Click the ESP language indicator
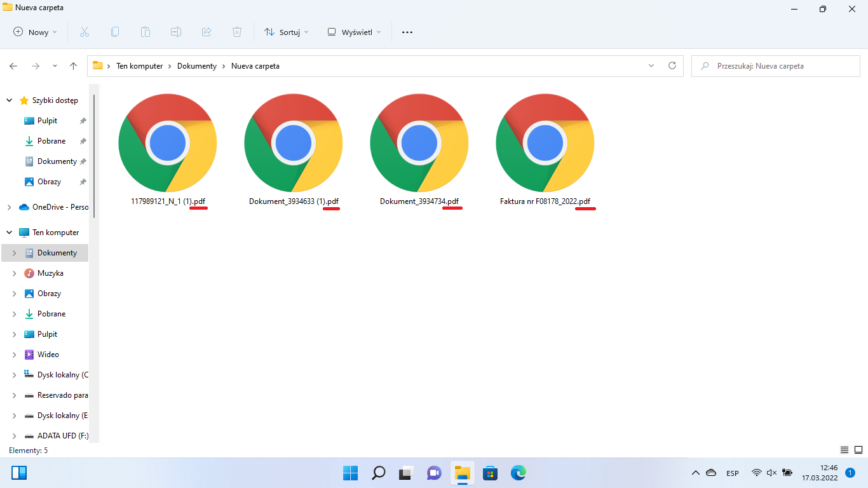This screenshot has width=868, height=488. [x=733, y=473]
